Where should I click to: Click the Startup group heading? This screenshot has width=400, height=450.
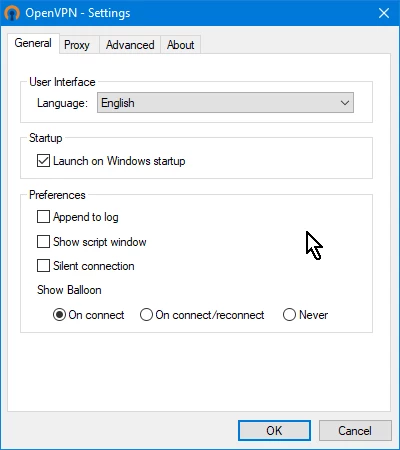46,138
